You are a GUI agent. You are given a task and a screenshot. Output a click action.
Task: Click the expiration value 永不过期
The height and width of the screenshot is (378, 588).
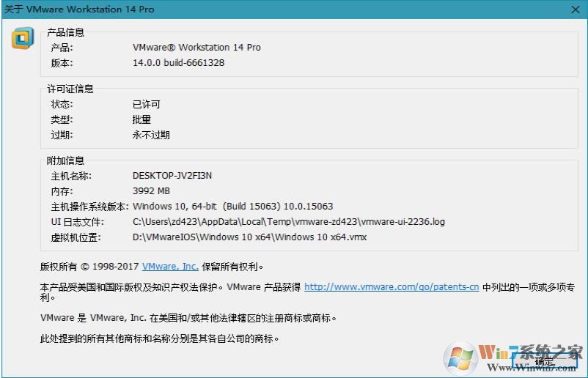151,135
